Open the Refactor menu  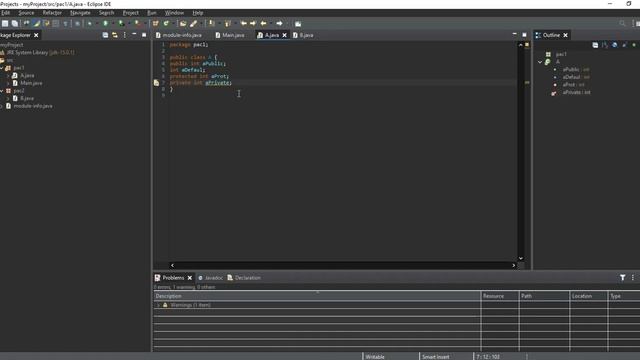tap(52, 13)
